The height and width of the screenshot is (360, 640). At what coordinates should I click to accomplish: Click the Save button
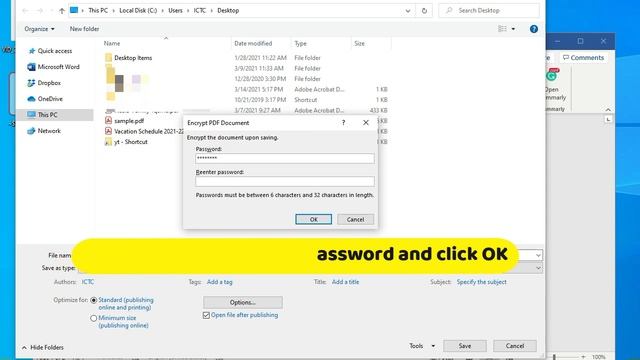click(x=465, y=346)
